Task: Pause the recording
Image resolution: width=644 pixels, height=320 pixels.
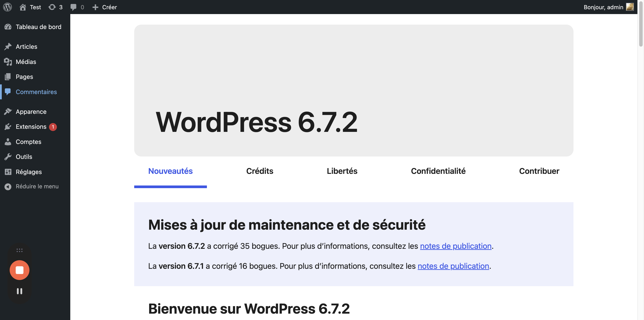Action: click(20, 291)
